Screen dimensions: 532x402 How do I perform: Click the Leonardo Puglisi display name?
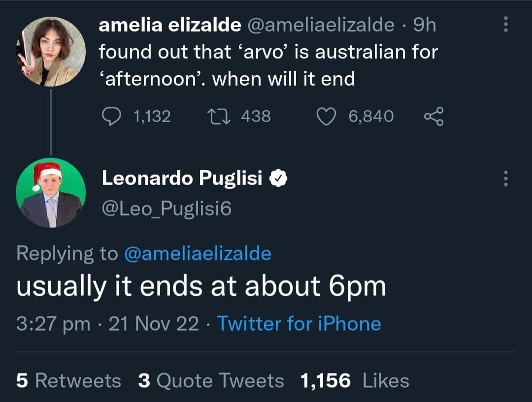click(182, 179)
